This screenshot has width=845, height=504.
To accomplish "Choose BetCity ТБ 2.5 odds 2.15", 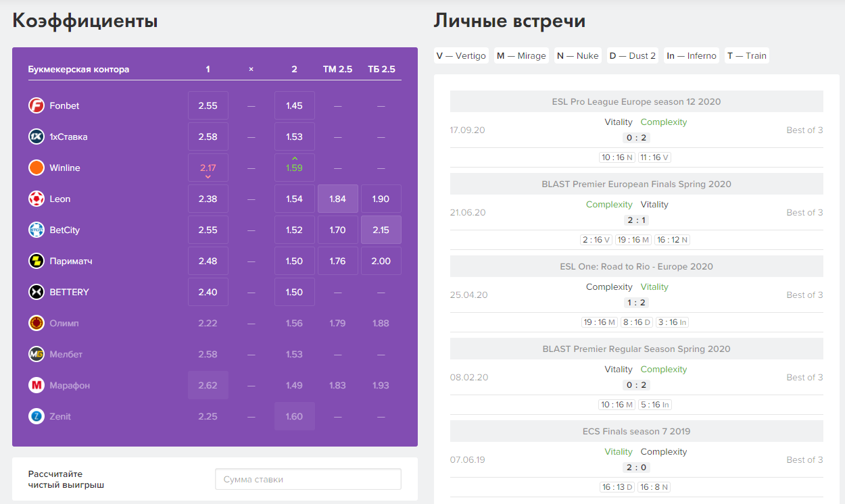I will pyautogui.click(x=381, y=230).
